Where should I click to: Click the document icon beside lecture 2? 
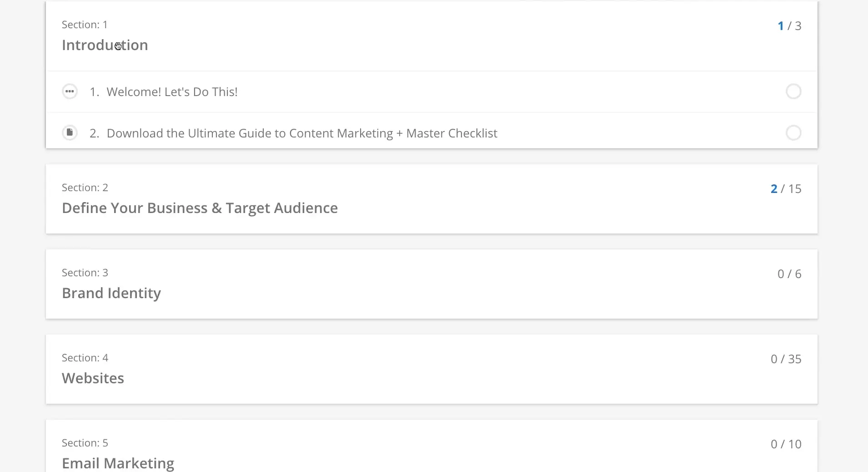pyautogui.click(x=70, y=132)
